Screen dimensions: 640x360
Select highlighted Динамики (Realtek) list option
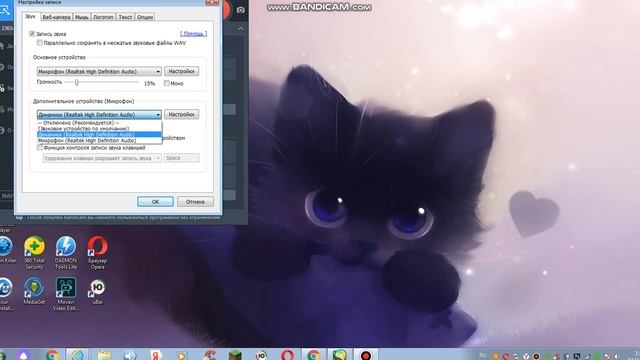point(99,134)
